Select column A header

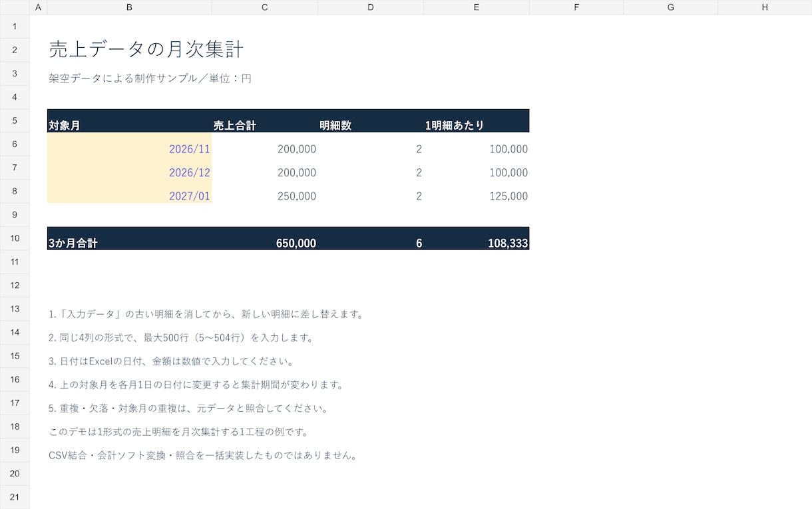(x=38, y=7)
